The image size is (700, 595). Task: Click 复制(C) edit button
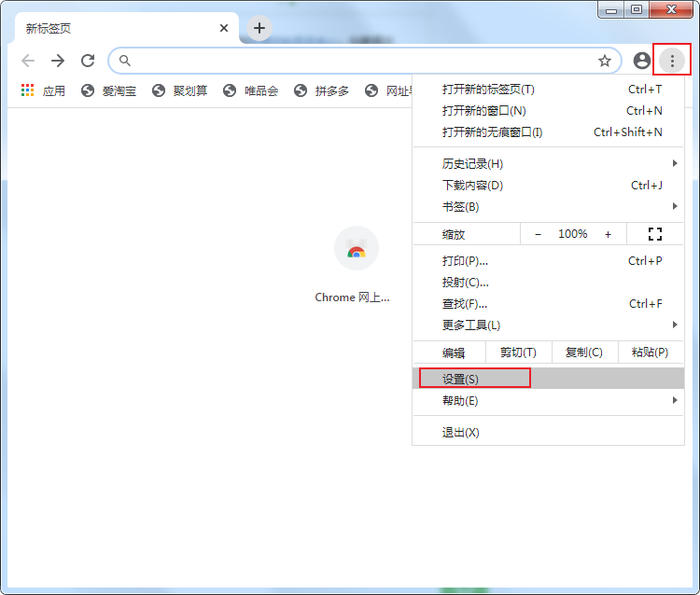584,353
